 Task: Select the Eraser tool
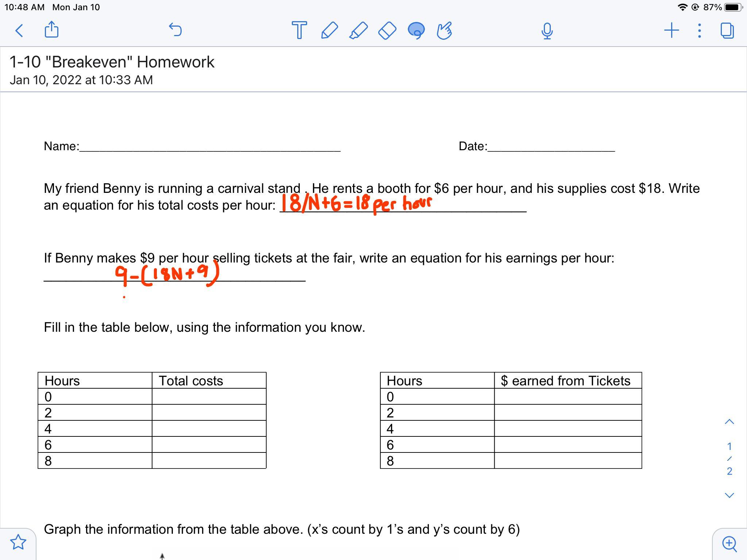point(387,30)
